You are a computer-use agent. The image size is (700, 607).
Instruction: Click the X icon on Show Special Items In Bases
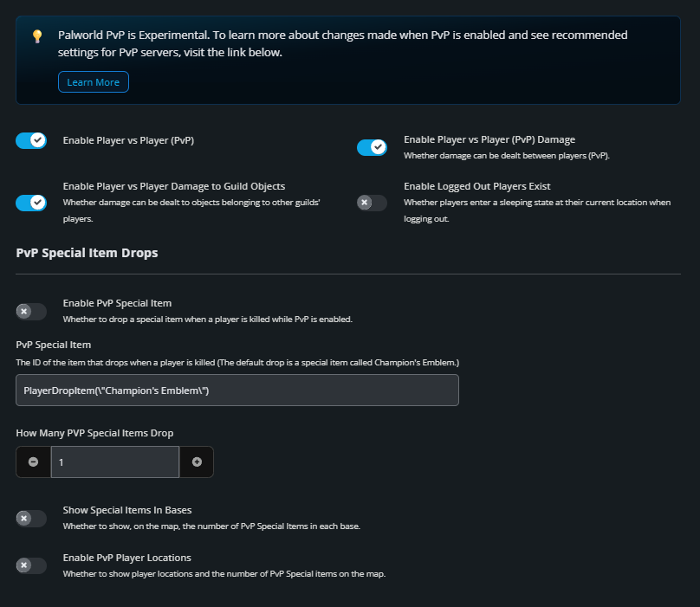[25, 518]
